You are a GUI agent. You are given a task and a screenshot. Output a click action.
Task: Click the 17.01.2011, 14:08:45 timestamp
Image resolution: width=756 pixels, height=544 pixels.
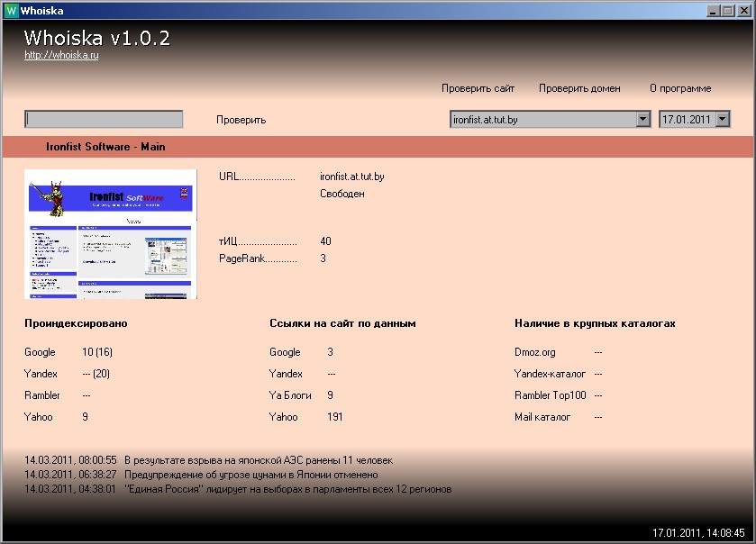(698, 533)
